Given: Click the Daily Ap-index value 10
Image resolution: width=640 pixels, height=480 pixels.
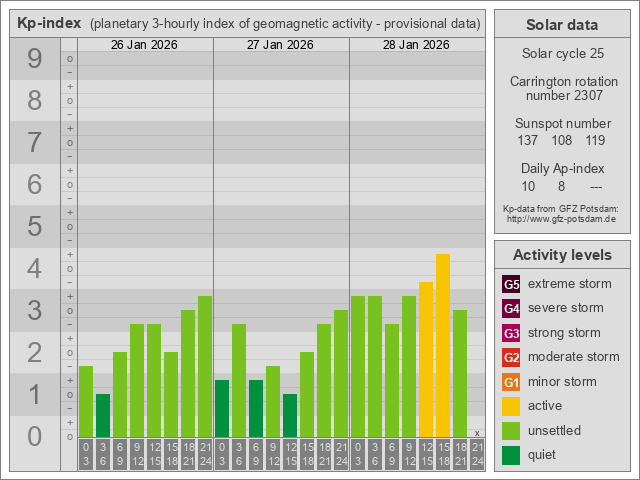Looking at the screenshot, I should click(528, 186).
